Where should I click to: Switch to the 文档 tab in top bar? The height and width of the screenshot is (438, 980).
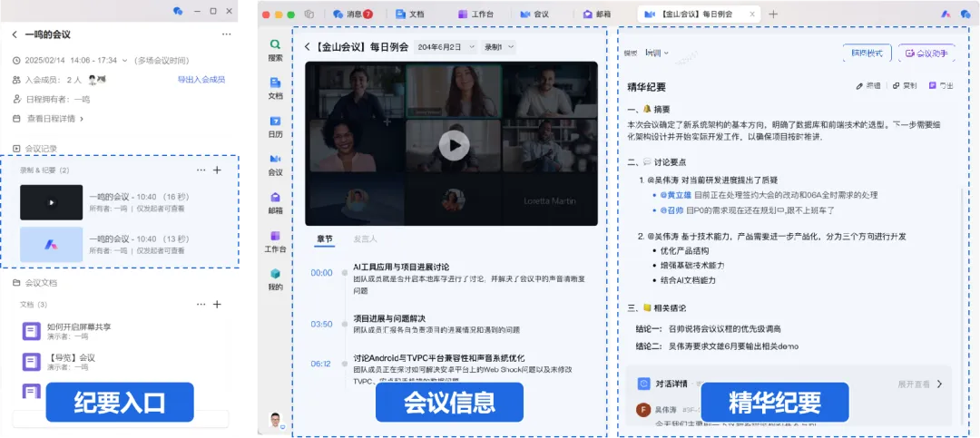click(411, 14)
